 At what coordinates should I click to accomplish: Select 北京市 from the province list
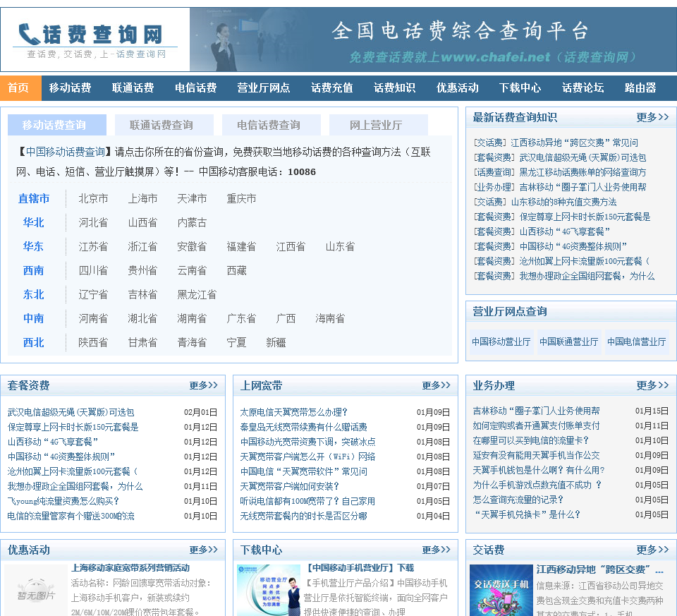pyautogui.click(x=93, y=199)
